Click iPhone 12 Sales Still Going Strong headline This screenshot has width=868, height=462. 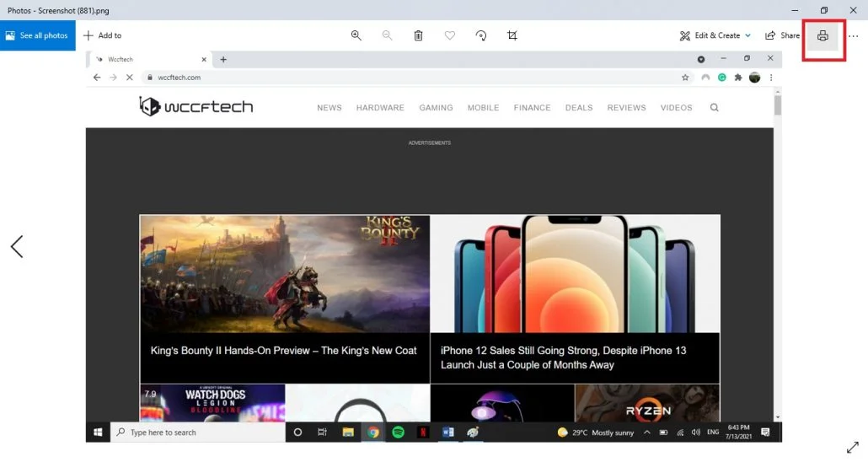click(x=563, y=357)
